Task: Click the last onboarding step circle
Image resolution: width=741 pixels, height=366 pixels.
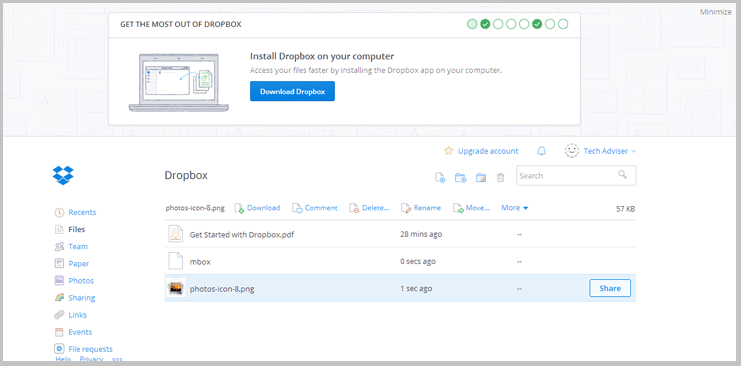Action: (563, 24)
